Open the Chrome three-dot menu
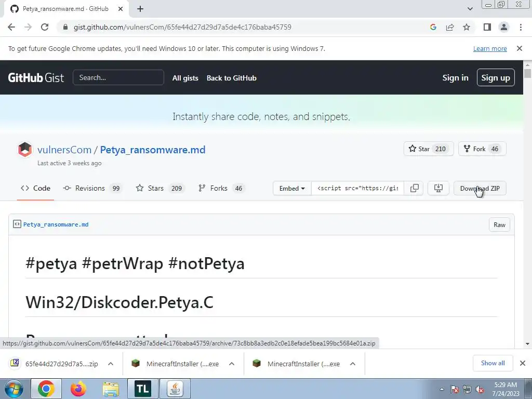Image resolution: width=532 pixels, height=399 pixels. (521, 27)
